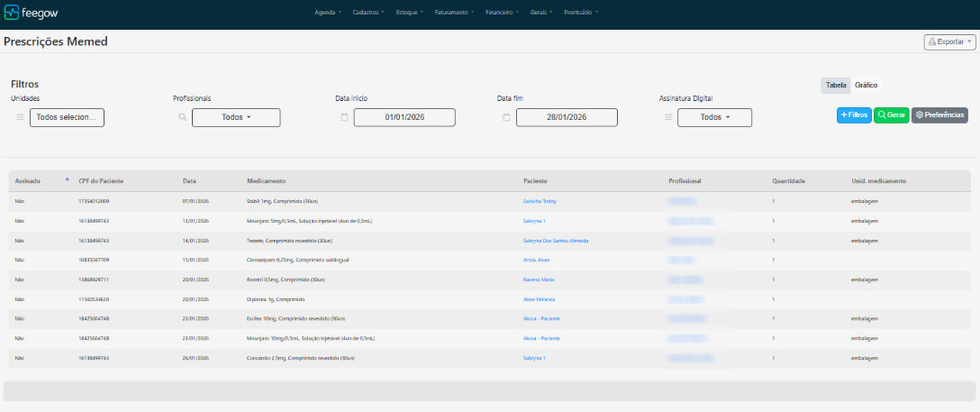980x412 pixels.
Task: Open Sabryna 1 link in Concárdio row
Action: [534, 358]
